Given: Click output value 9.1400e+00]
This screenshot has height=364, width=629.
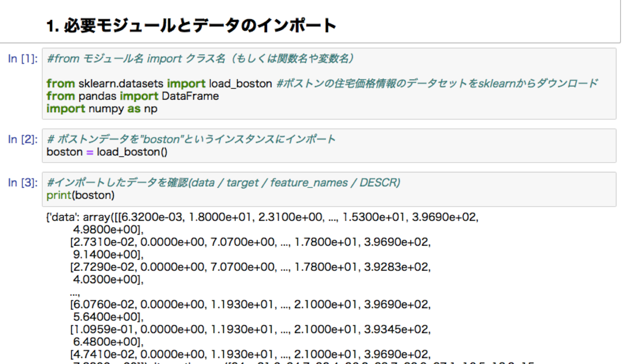Looking at the screenshot, I should [108, 255].
